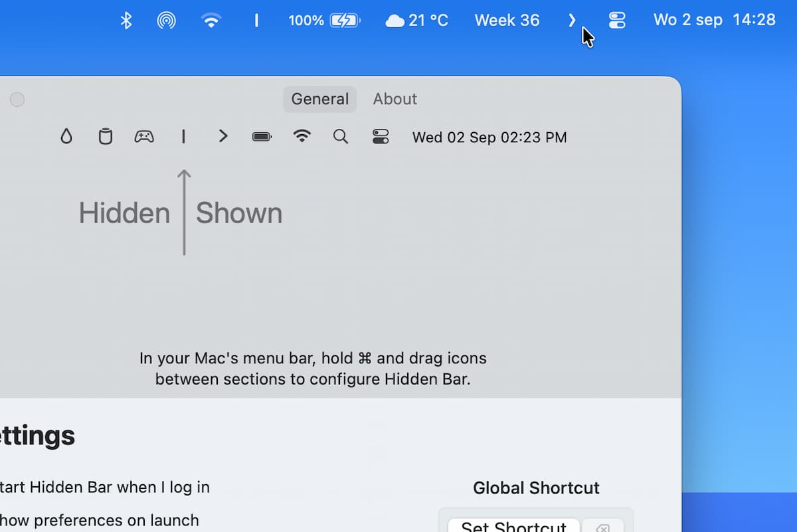Open Control Center in the menu bar
The height and width of the screenshot is (532, 797).
point(617,21)
